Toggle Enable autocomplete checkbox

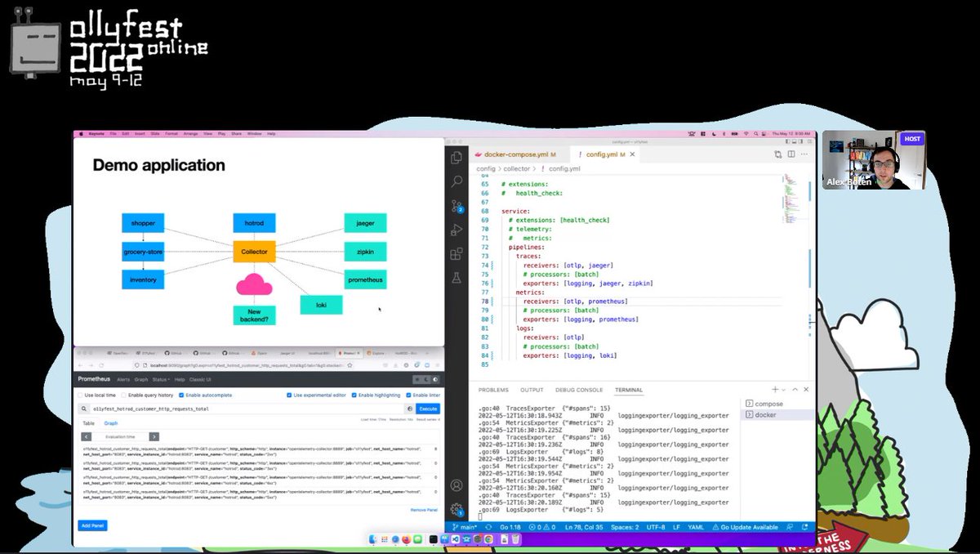[x=182, y=395]
